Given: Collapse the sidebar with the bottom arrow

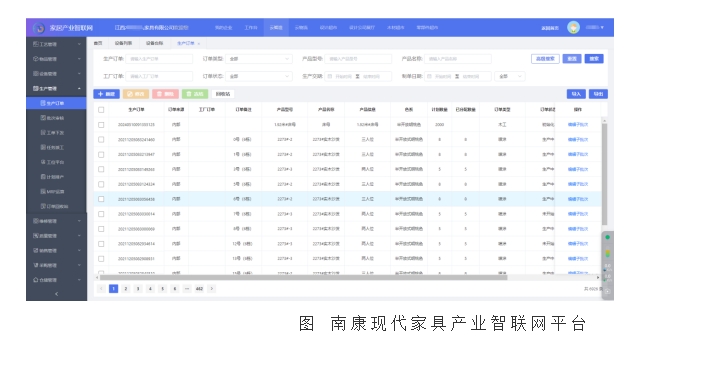Looking at the screenshot, I should click(56, 294).
